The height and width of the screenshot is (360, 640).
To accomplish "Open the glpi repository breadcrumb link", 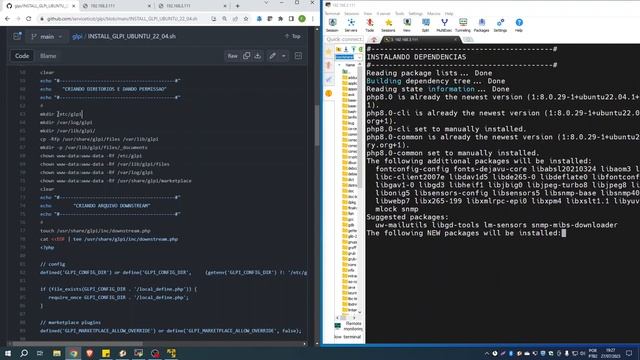I will tap(77, 36).
